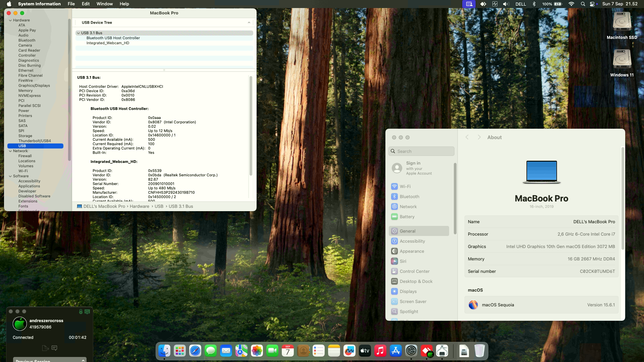Screen dimensions: 644x362
Task: Open Photos from the Dock
Action: tap(257, 351)
